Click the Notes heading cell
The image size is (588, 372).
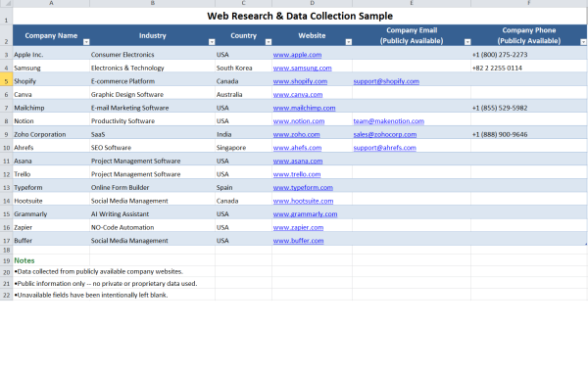coord(51,260)
